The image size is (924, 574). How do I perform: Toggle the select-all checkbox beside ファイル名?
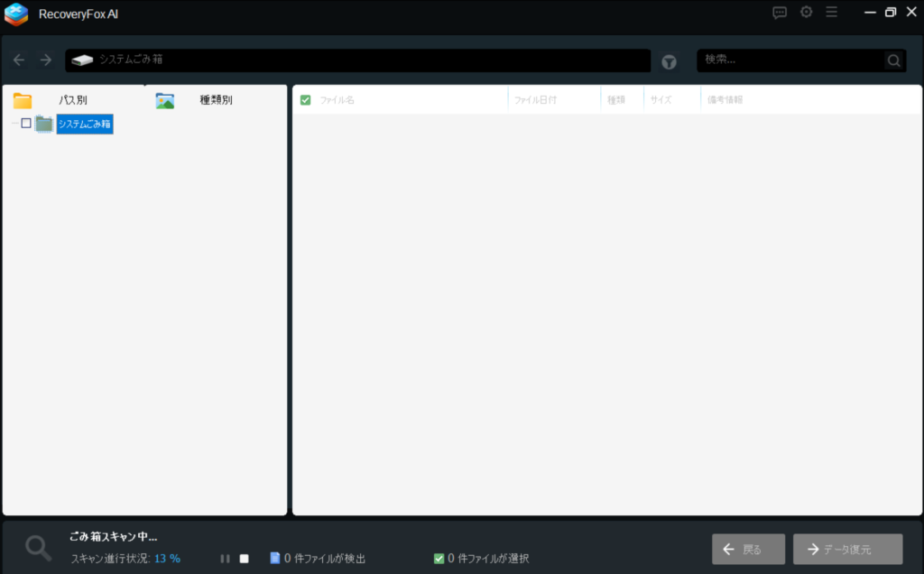[305, 99]
